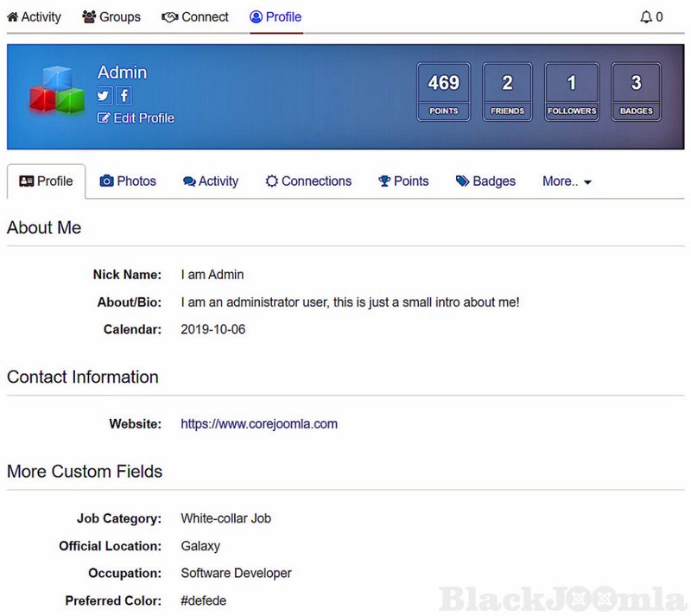691x616 pixels.
Task: Switch to the Badges tab
Action: pyautogui.click(x=485, y=181)
